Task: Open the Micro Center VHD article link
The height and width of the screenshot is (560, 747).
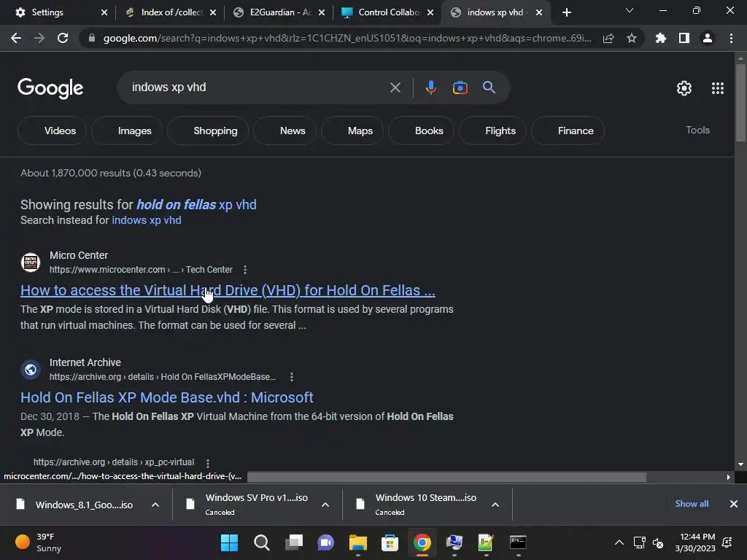Action: point(228,290)
